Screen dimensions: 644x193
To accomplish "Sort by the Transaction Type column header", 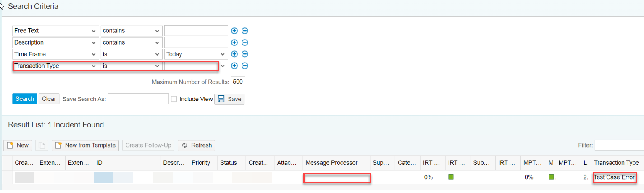I will tap(618, 163).
